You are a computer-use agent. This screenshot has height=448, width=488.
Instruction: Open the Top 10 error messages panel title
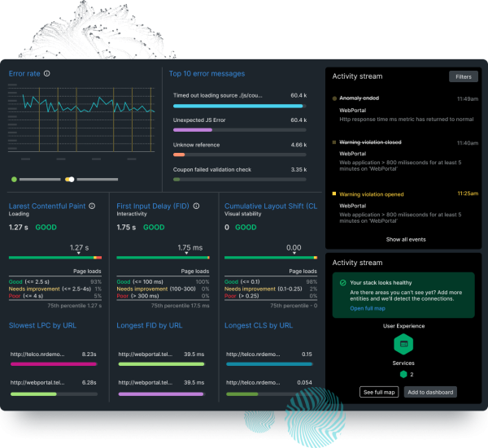point(207,74)
